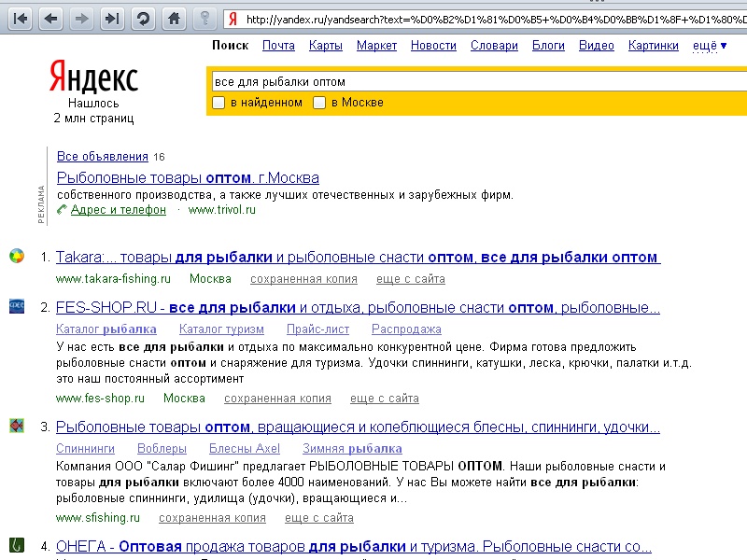
Task: Click the search query input field
Action: pyautogui.click(x=479, y=82)
